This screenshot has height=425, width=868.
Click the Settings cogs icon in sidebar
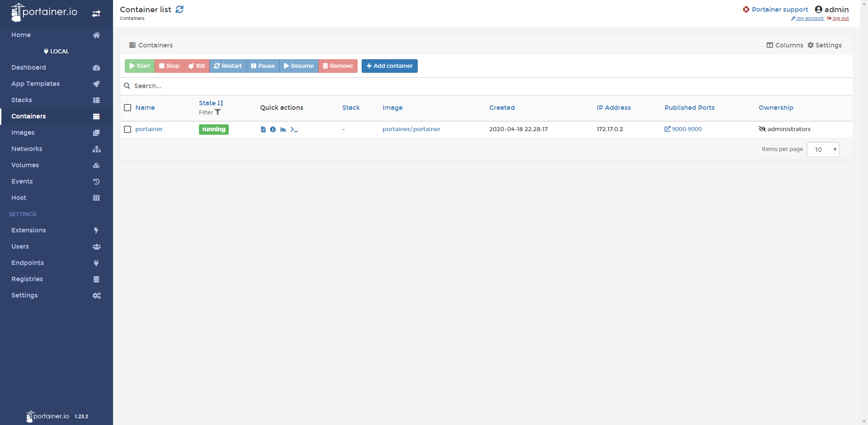click(96, 295)
